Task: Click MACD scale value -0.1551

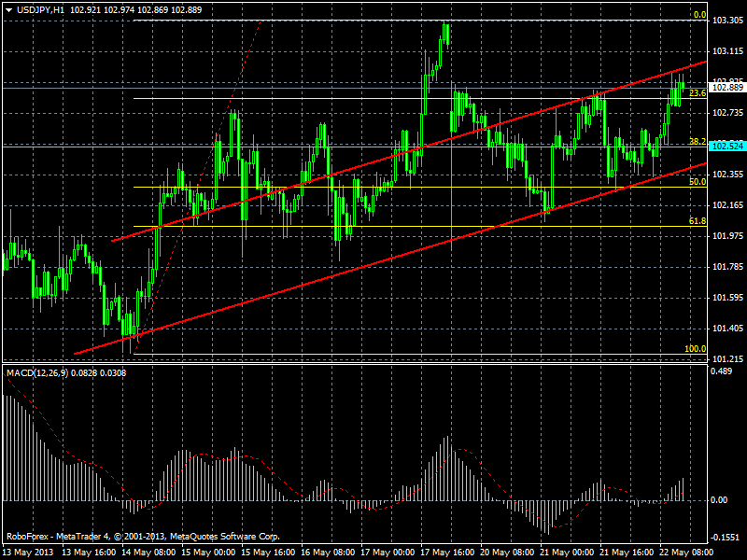Action: pos(725,538)
